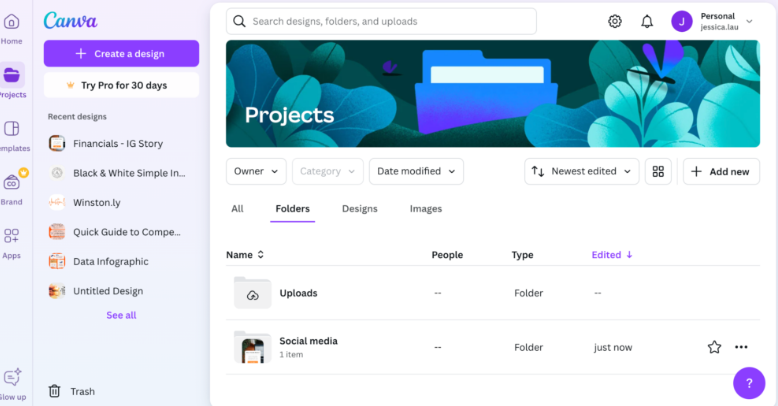Expand the Category filter dropdown

327,171
